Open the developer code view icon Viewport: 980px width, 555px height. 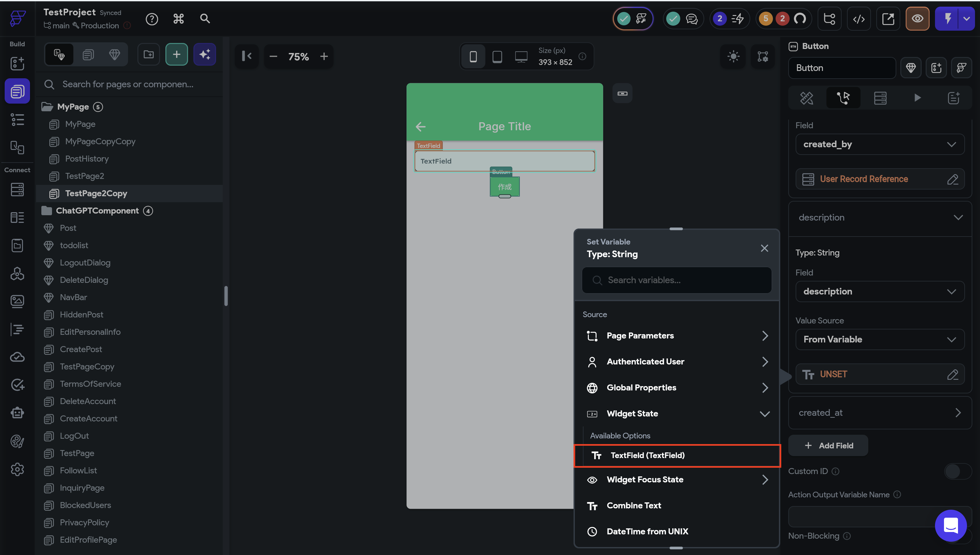pos(859,19)
